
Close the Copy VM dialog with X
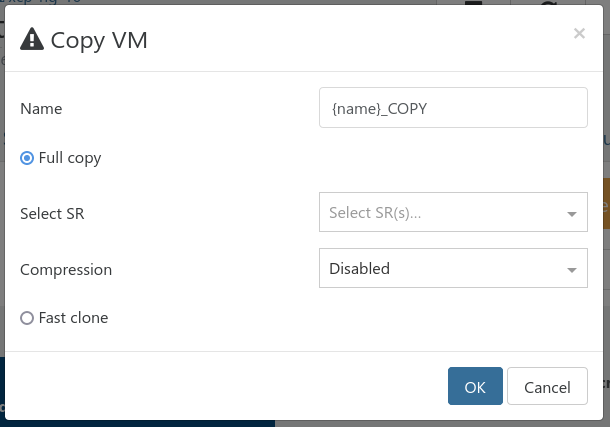pos(579,34)
